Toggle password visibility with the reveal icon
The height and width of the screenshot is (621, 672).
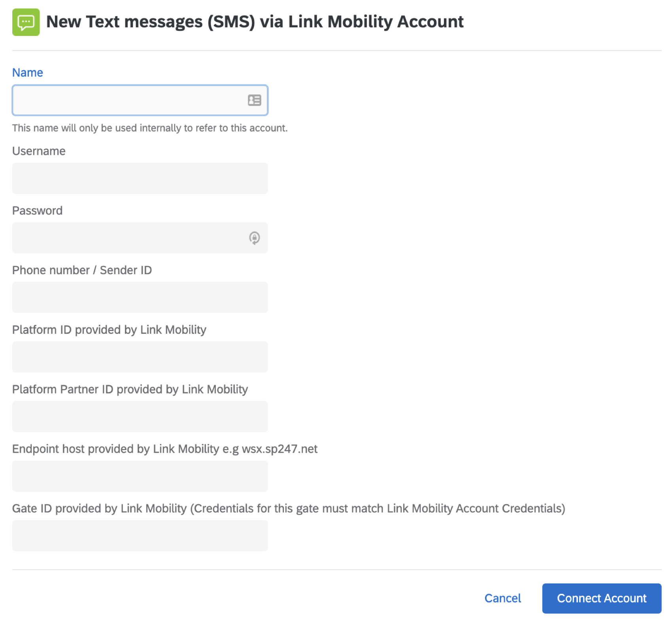point(254,238)
